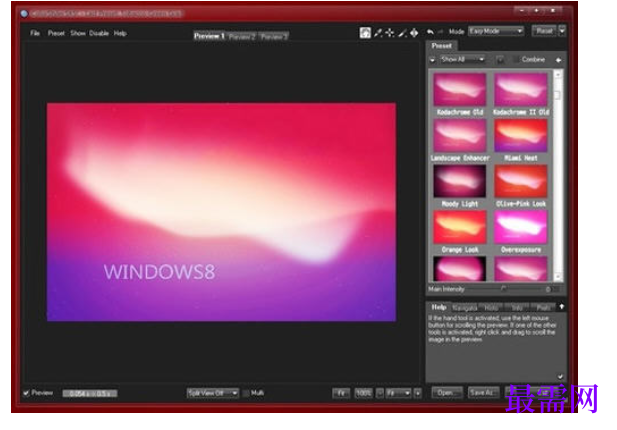
Task: Click the arrow icon right of Combine
Action: point(558,60)
